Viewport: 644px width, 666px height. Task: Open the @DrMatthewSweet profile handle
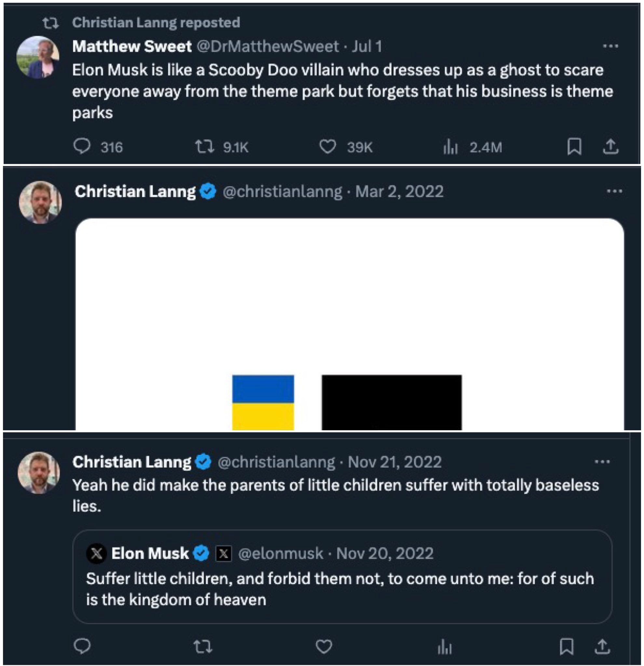click(x=268, y=46)
